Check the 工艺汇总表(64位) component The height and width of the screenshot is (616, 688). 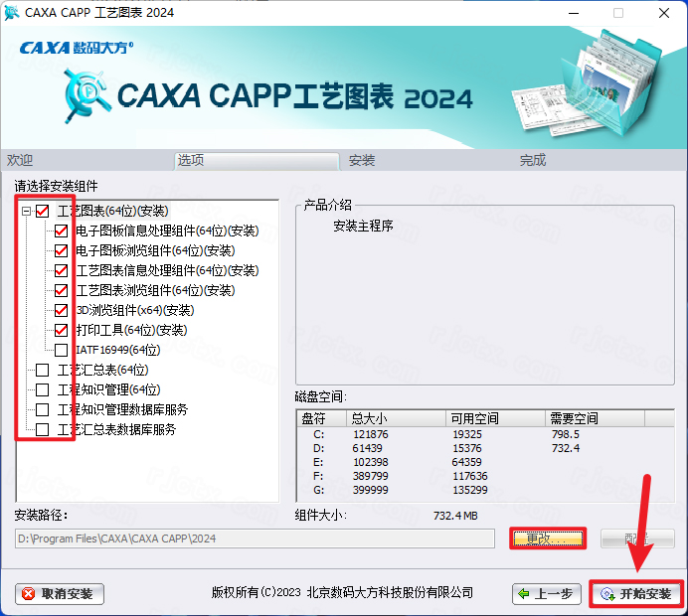tap(43, 370)
